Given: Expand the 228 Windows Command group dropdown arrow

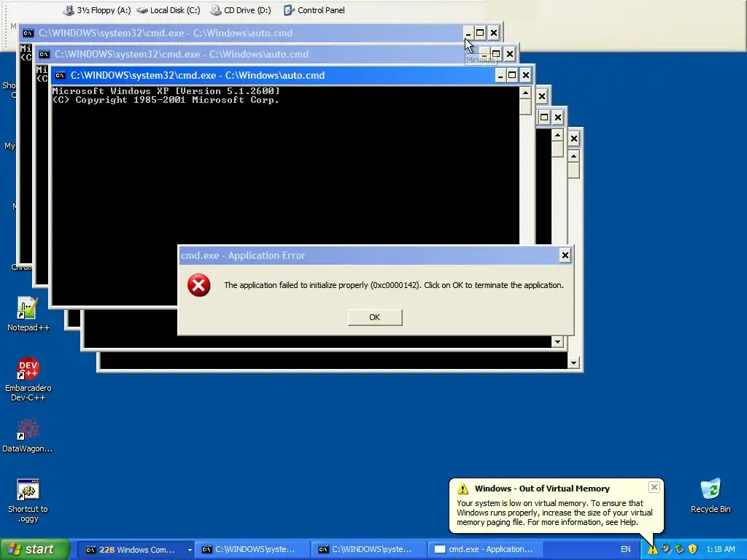Looking at the screenshot, I should [x=190, y=550].
